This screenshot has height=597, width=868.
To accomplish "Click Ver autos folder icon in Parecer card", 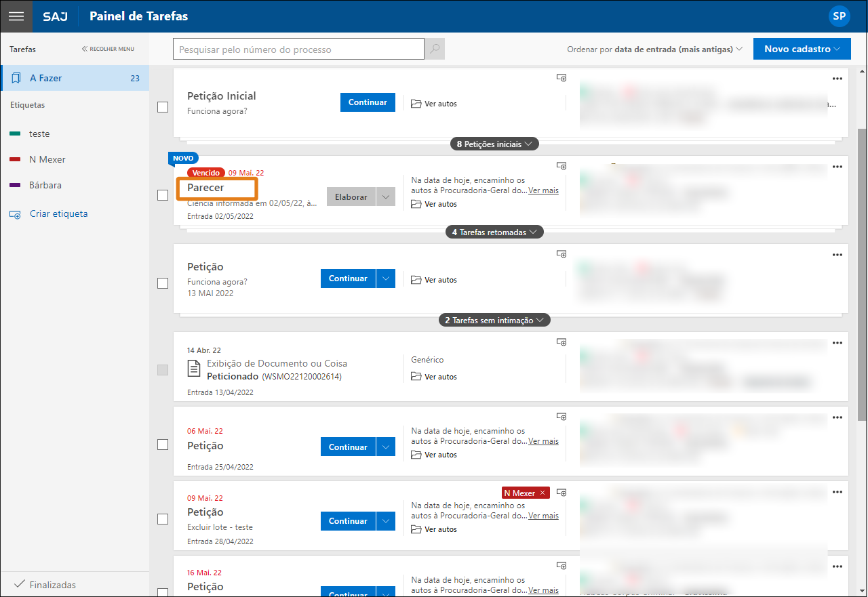I will pyautogui.click(x=416, y=204).
